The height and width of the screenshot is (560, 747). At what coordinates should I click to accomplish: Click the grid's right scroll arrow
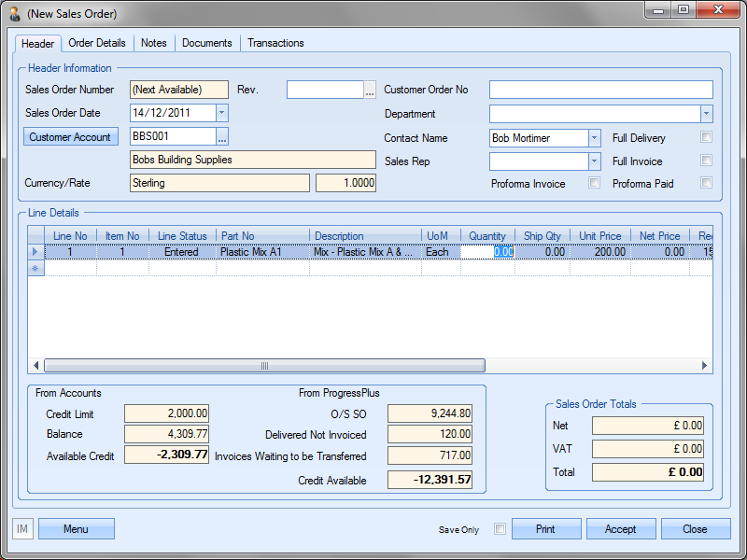pos(705,366)
